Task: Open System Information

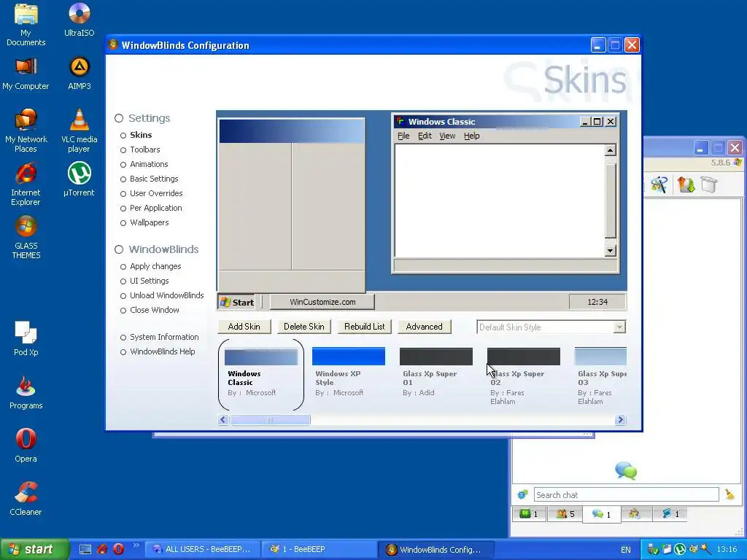Action: coord(164,337)
